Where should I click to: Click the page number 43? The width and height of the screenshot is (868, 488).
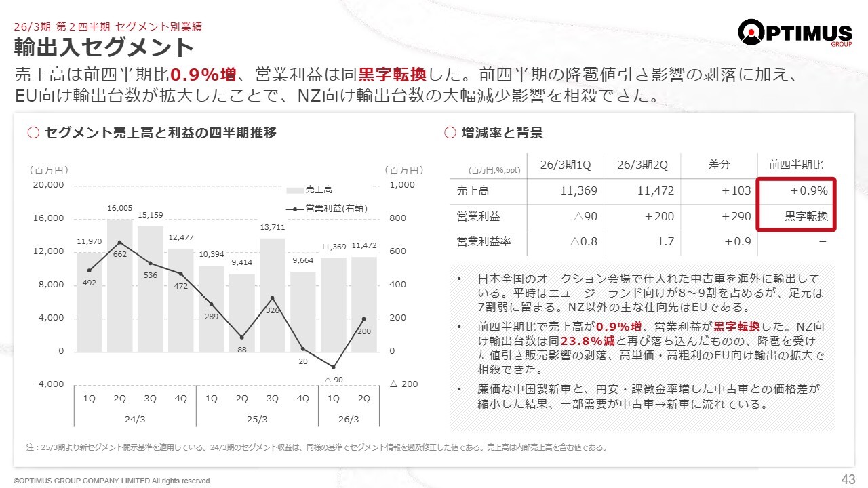(x=848, y=479)
